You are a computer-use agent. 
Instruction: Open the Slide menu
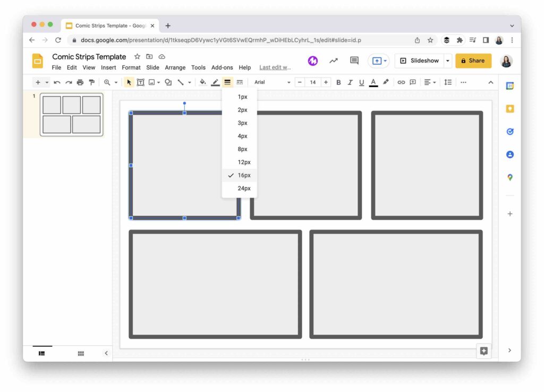pyautogui.click(x=152, y=67)
